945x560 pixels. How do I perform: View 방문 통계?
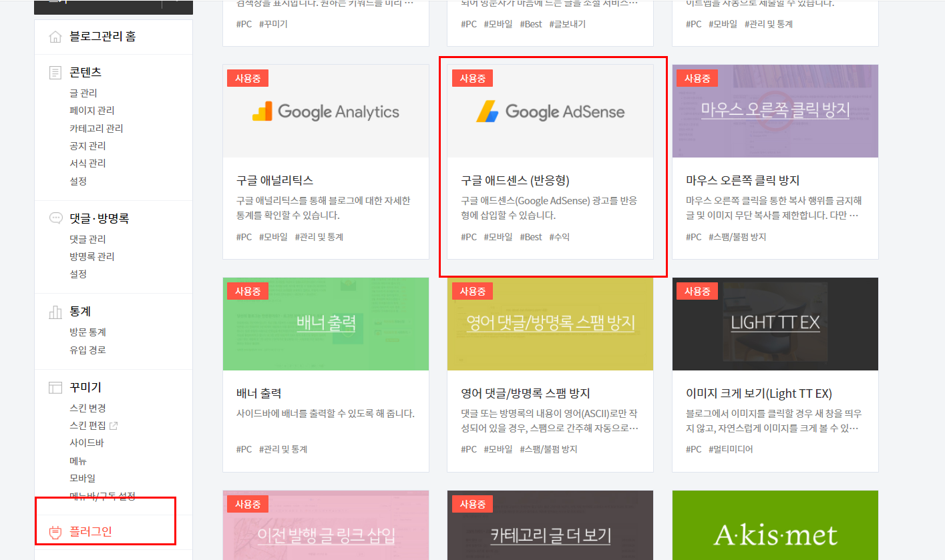pyautogui.click(x=87, y=332)
